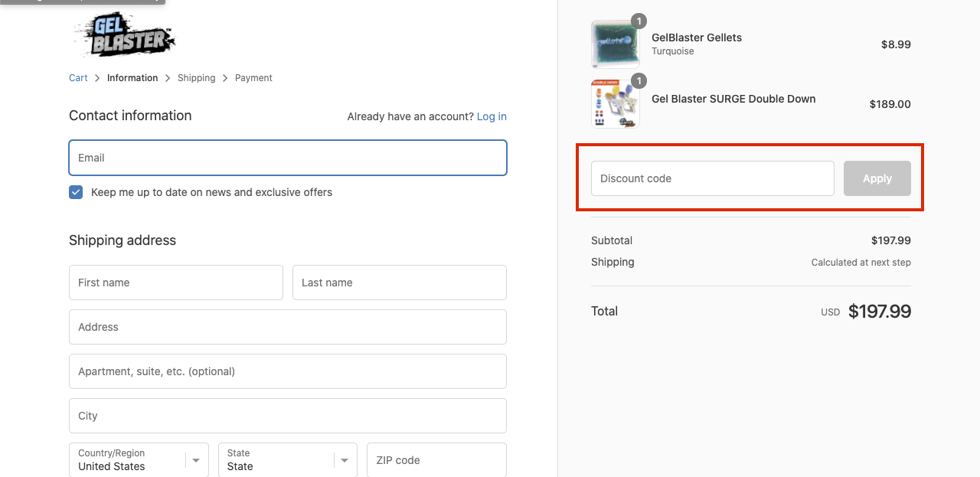Click the First name field
Image resolution: width=980 pixels, height=477 pixels.
[176, 283]
